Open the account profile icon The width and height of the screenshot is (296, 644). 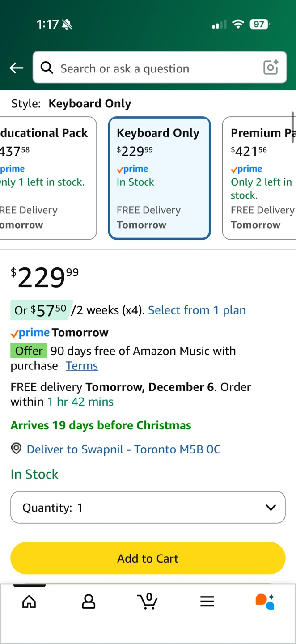89,602
